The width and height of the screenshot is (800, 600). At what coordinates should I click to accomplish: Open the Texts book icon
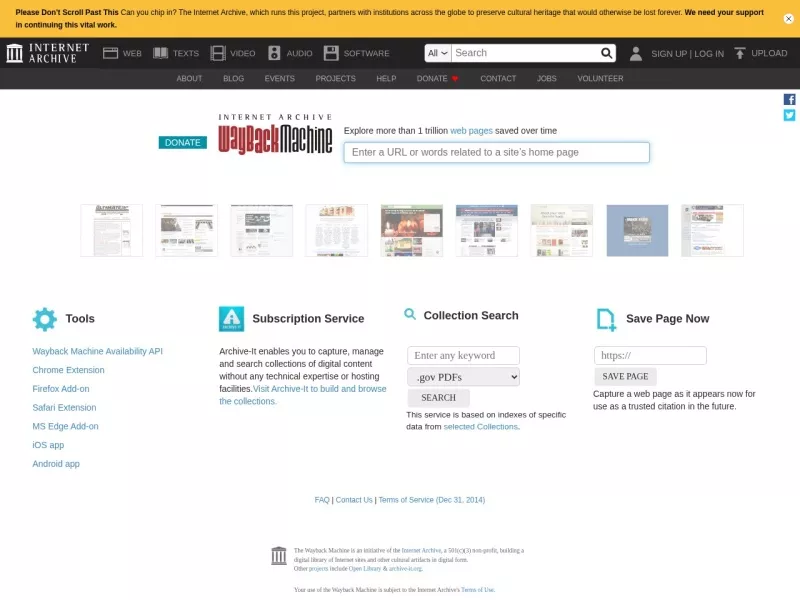tap(161, 53)
